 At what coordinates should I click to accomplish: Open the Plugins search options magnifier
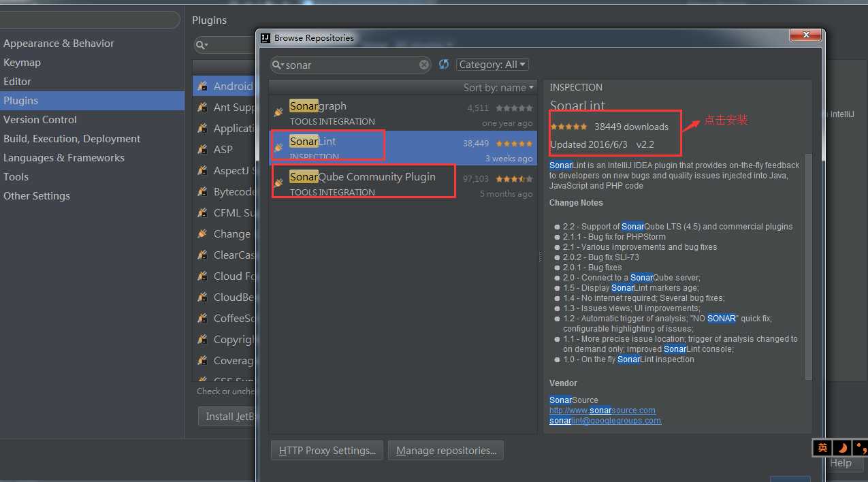202,45
